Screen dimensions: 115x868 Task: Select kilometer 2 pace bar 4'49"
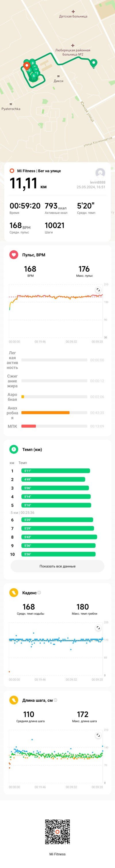coord(53,480)
